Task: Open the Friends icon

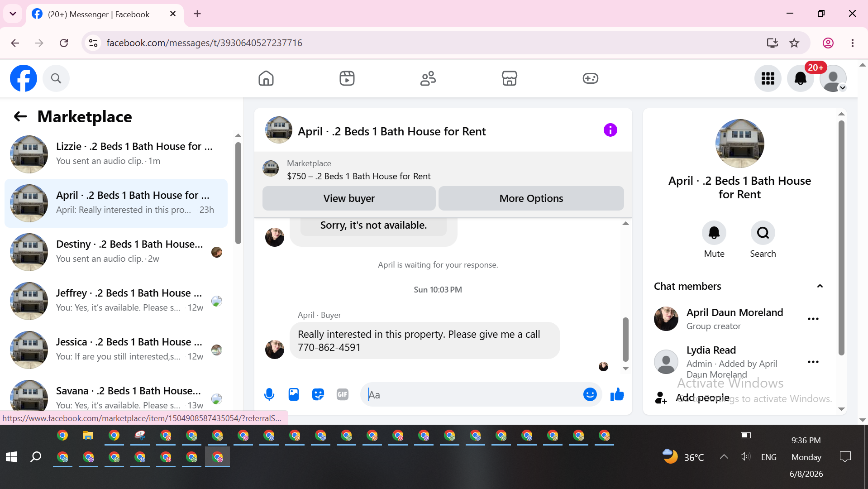Action: pyautogui.click(x=428, y=78)
